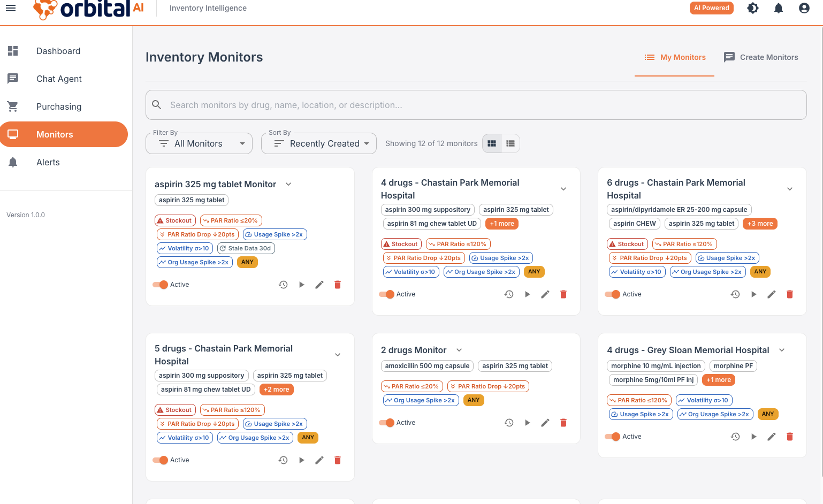Image resolution: width=823 pixels, height=504 pixels.
Task: Turn off the 5 drugs Chastain monitor
Action: click(161, 460)
